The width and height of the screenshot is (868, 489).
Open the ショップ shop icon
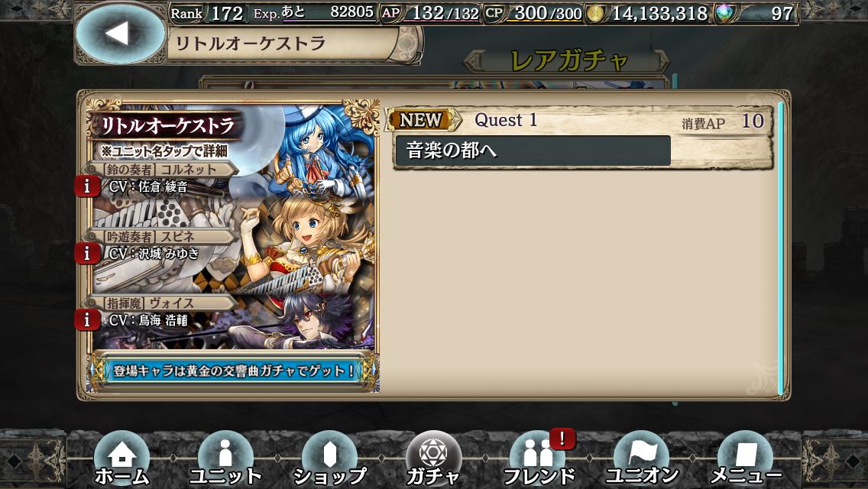click(329, 458)
